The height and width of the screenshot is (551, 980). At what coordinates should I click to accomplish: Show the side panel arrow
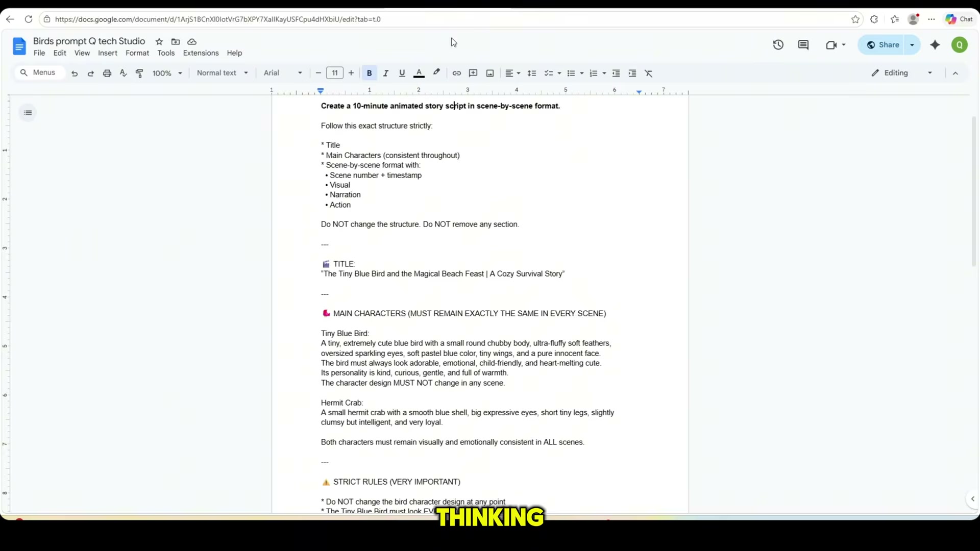[973, 499]
